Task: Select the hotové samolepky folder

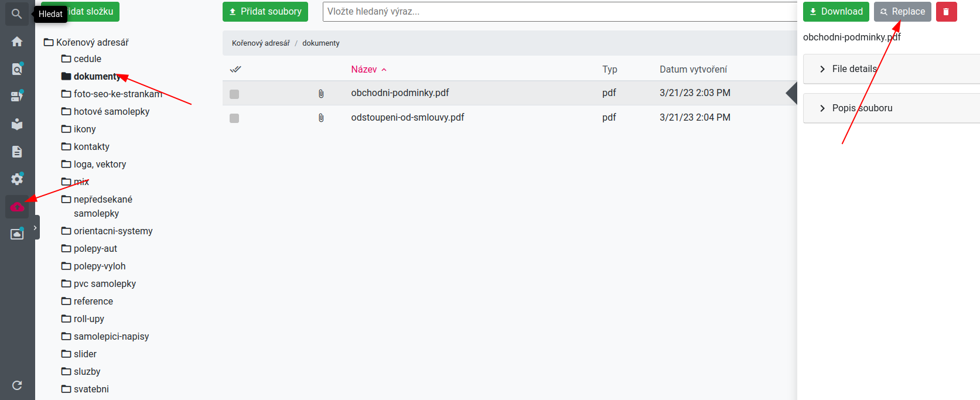Action: click(x=111, y=111)
